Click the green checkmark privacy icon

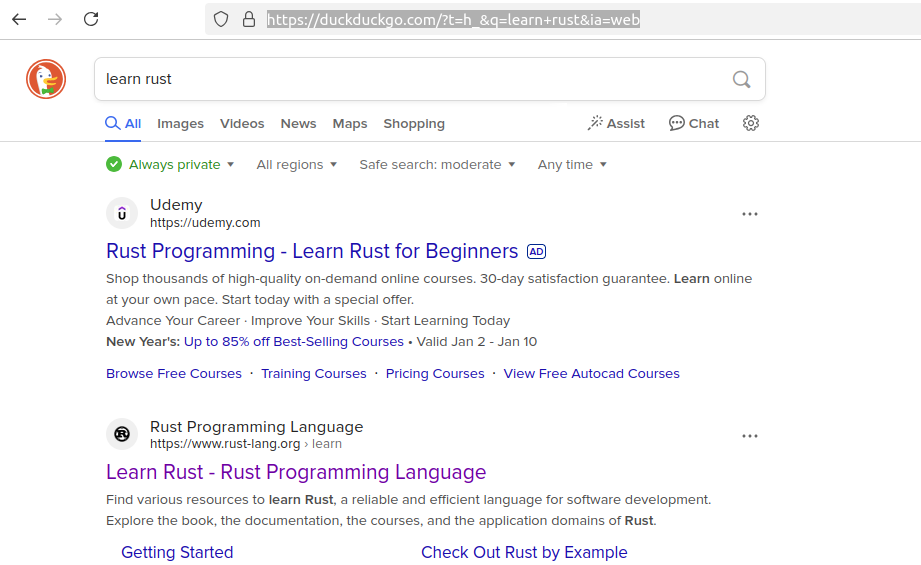(x=114, y=164)
